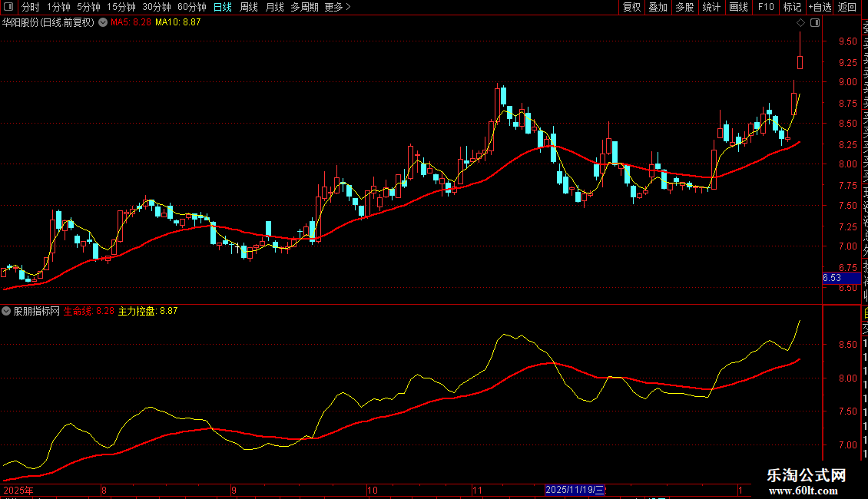
Task: Click the 9.00 price axis label
Action: [847, 82]
